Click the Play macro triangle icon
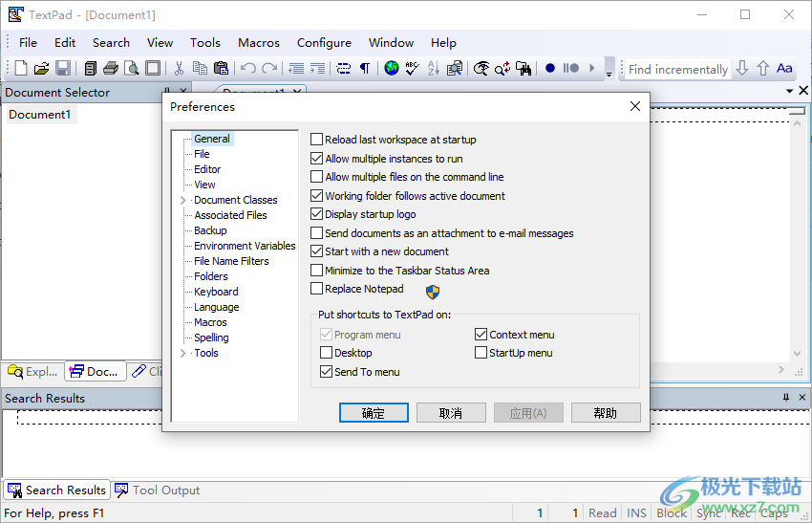 592,68
